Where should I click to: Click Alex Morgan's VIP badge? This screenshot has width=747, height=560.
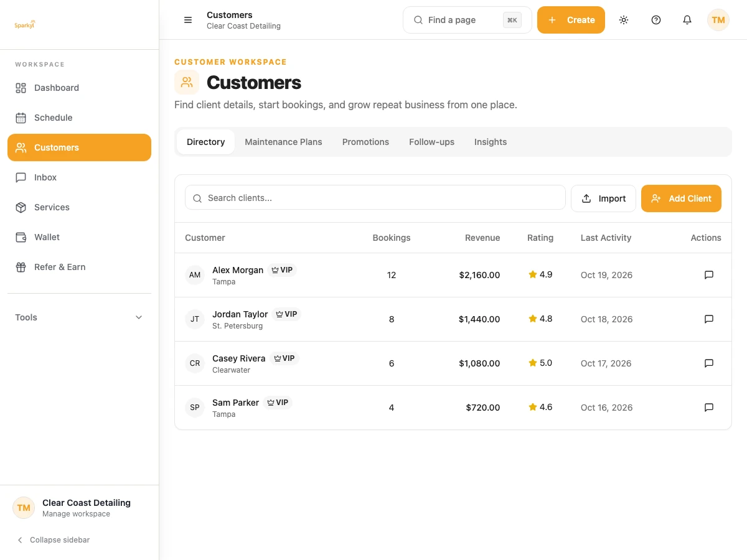(282, 270)
